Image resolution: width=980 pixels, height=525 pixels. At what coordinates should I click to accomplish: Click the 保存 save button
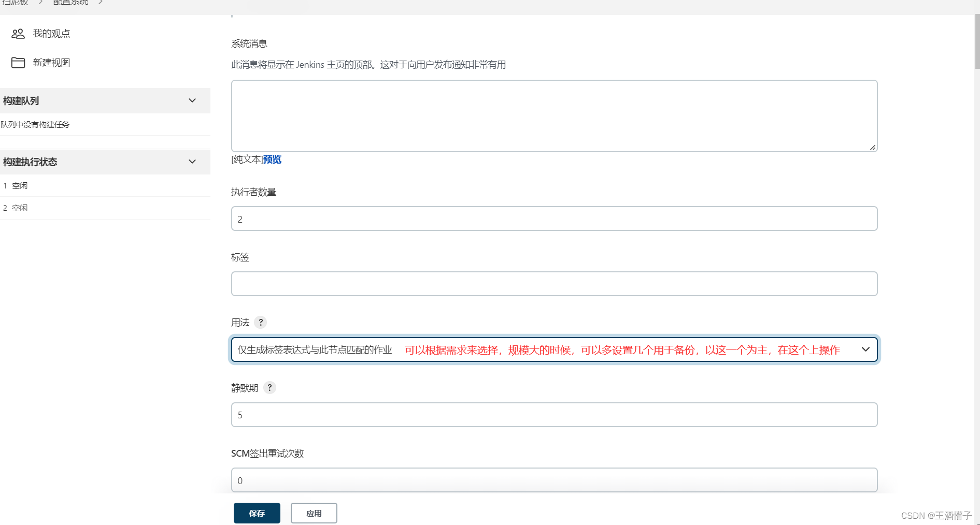[257, 513]
